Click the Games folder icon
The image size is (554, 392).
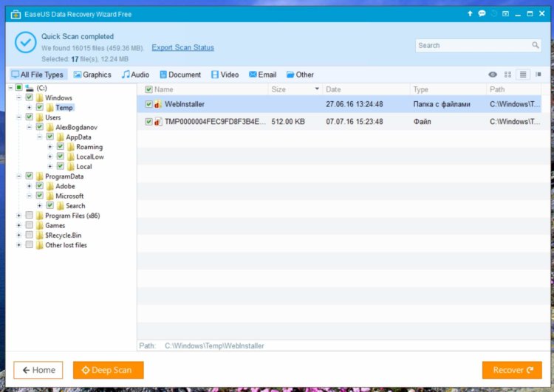[40, 225]
